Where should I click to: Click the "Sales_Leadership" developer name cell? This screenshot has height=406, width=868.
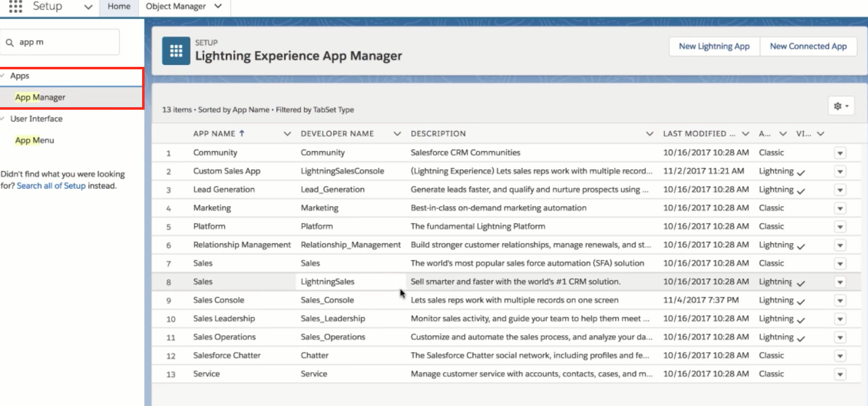pos(333,319)
